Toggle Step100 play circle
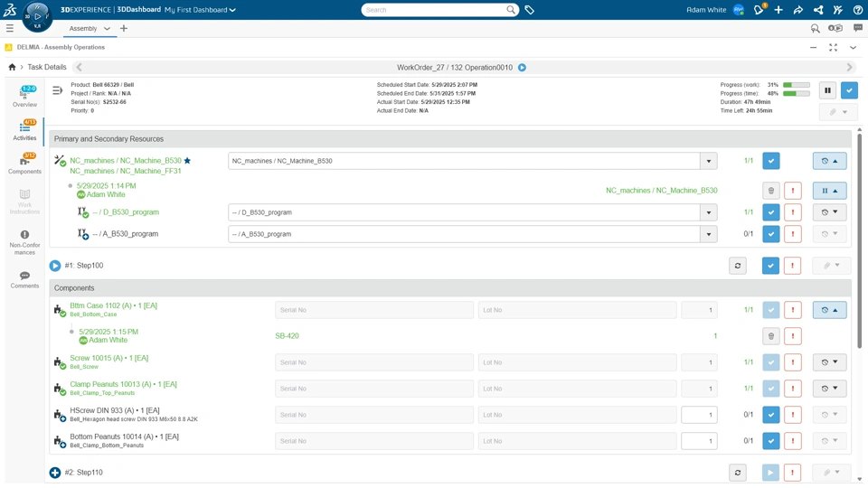Screen dimensions: 868x488 55,266
